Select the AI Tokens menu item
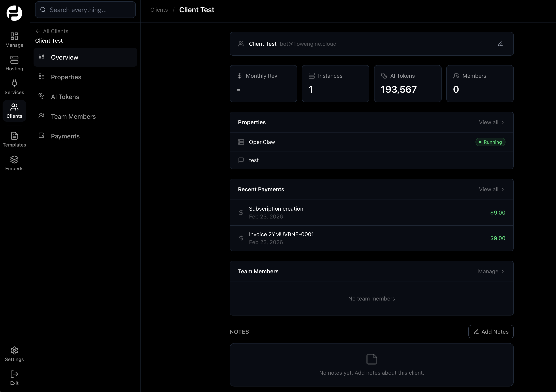 coord(65,97)
